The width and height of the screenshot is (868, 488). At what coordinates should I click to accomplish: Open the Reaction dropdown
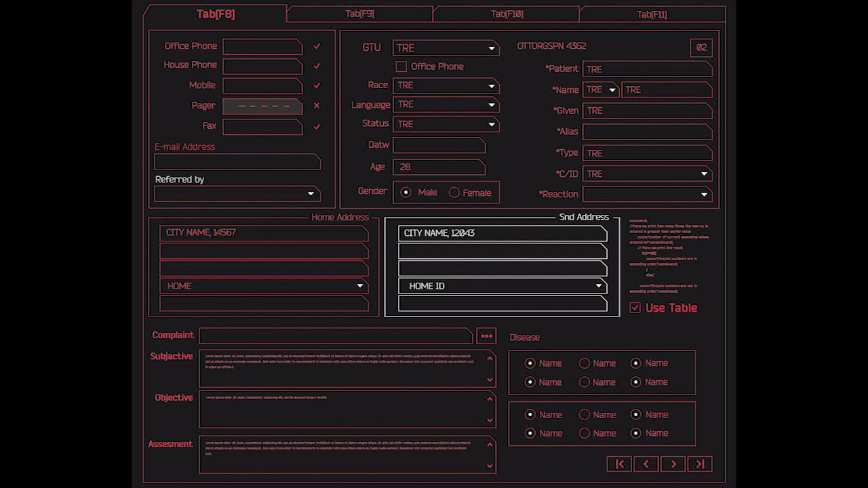(647, 194)
